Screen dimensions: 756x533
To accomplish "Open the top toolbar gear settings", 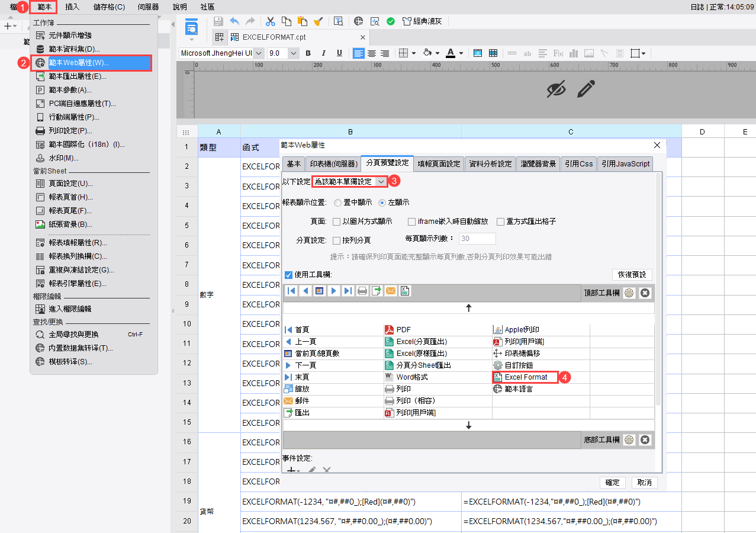I will tap(629, 293).
